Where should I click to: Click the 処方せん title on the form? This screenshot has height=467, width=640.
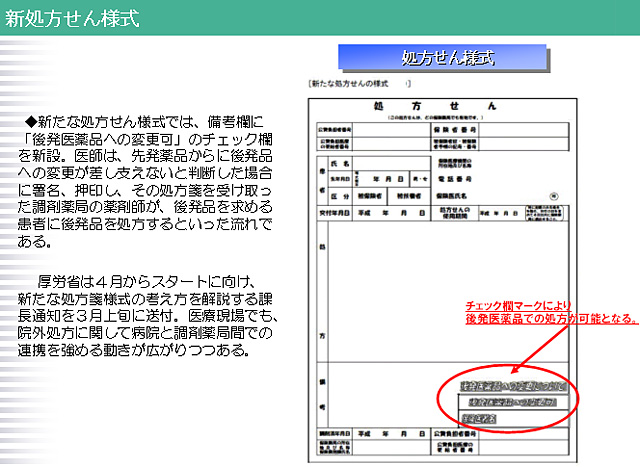pyautogui.click(x=434, y=104)
